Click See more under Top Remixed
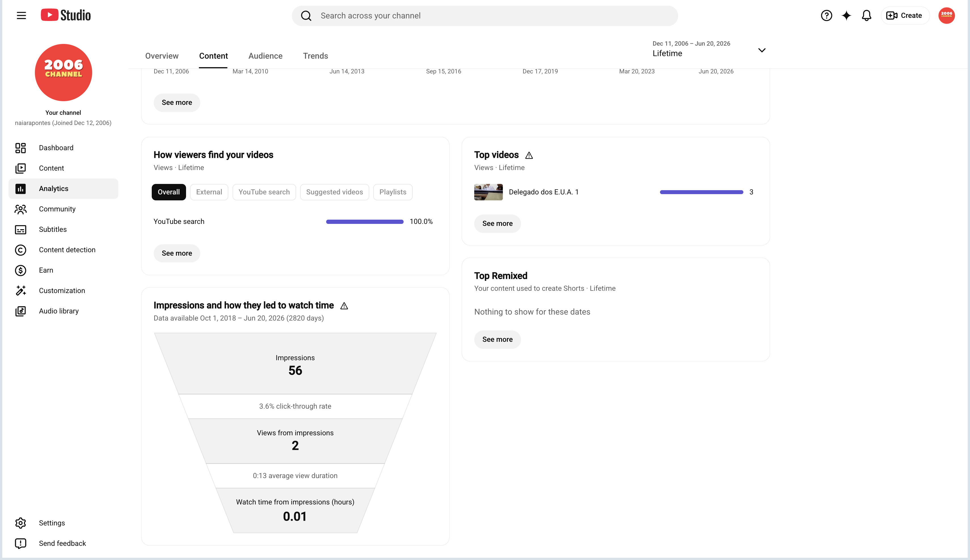The height and width of the screenshot is (560, 970). (x=497, y=339)
